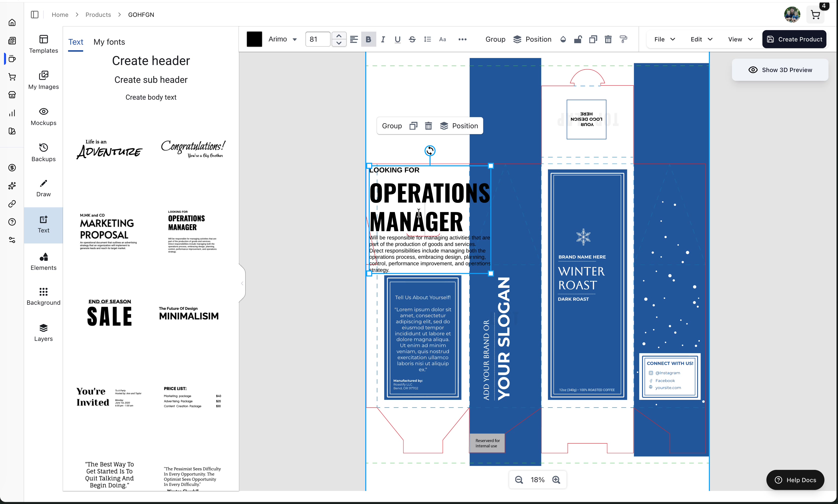Open the Layers panel
This screenshot has height=504, width=838.
point(43,333)
